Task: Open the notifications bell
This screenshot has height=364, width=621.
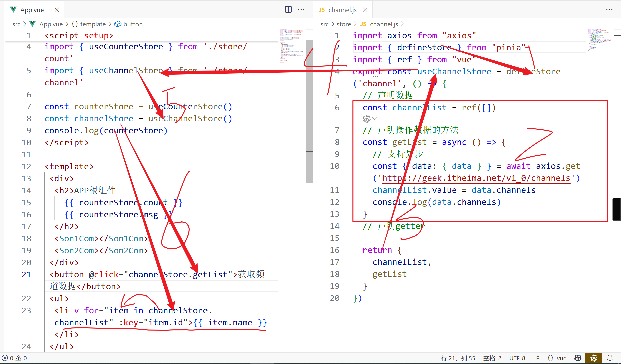Action: [x=610, y=358]
